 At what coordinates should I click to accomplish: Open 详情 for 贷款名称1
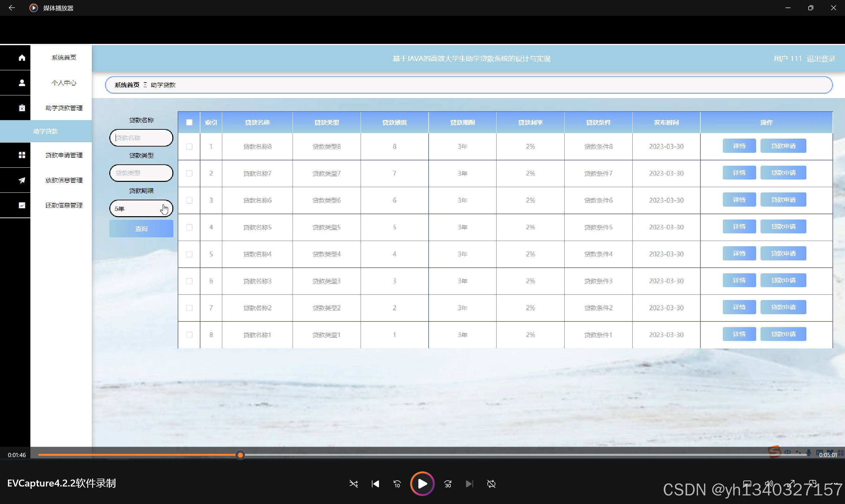point(739,334)
